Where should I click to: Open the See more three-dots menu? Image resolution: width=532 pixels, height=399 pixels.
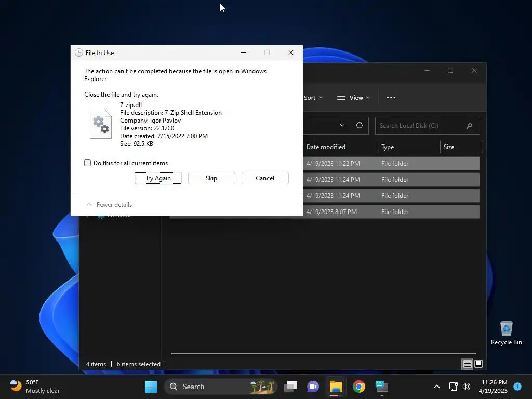coord(391,98)
